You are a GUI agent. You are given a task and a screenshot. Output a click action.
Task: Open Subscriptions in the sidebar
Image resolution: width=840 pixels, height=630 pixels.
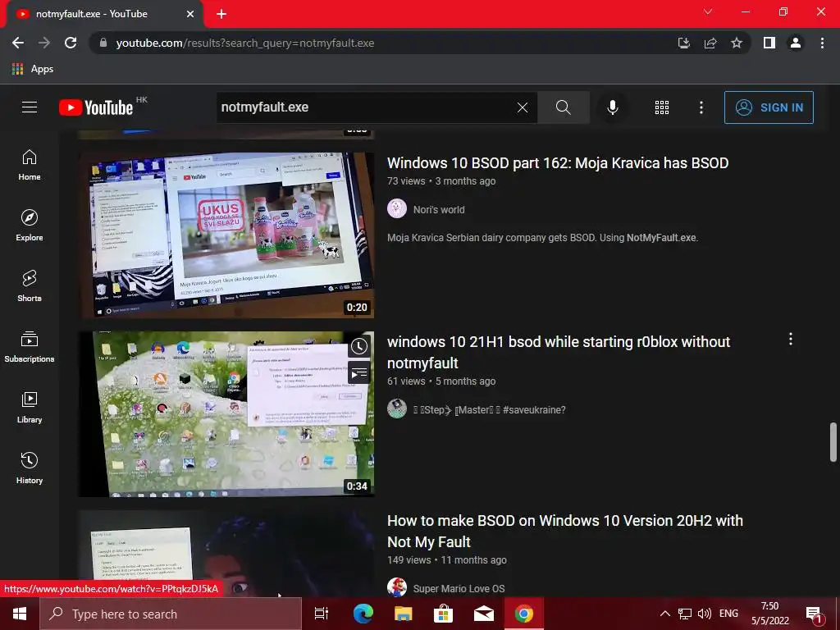click(x=30, y=347)
